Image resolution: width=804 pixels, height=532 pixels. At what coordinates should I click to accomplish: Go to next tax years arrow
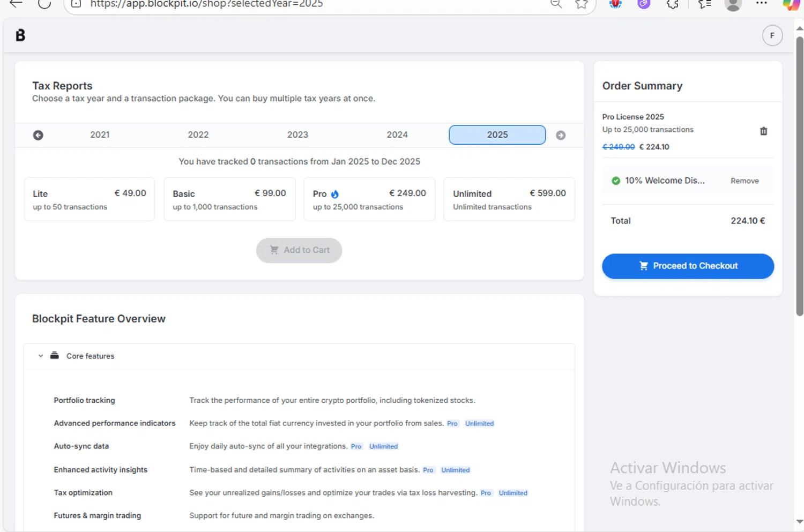coord(561,135)
